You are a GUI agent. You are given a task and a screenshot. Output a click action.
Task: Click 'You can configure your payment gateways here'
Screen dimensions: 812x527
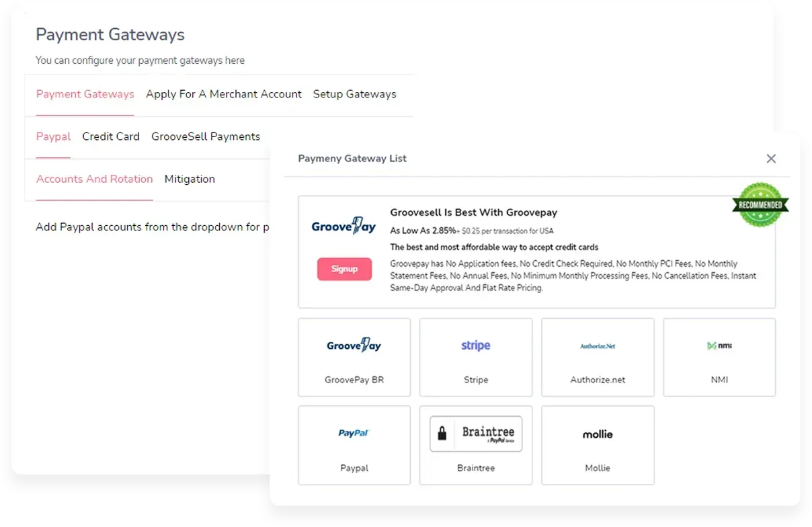140,60
